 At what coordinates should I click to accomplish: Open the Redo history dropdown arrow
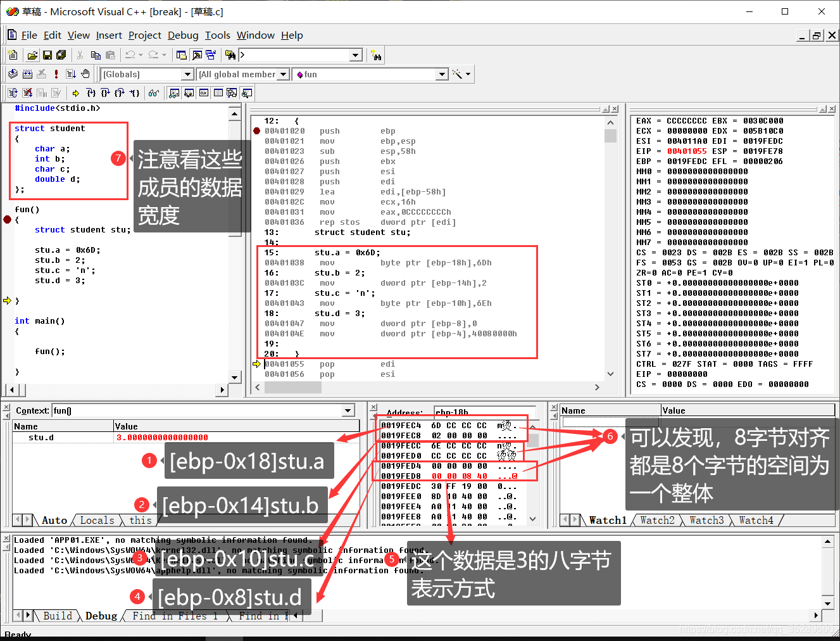pyautogui.click(x=164, y=55)
